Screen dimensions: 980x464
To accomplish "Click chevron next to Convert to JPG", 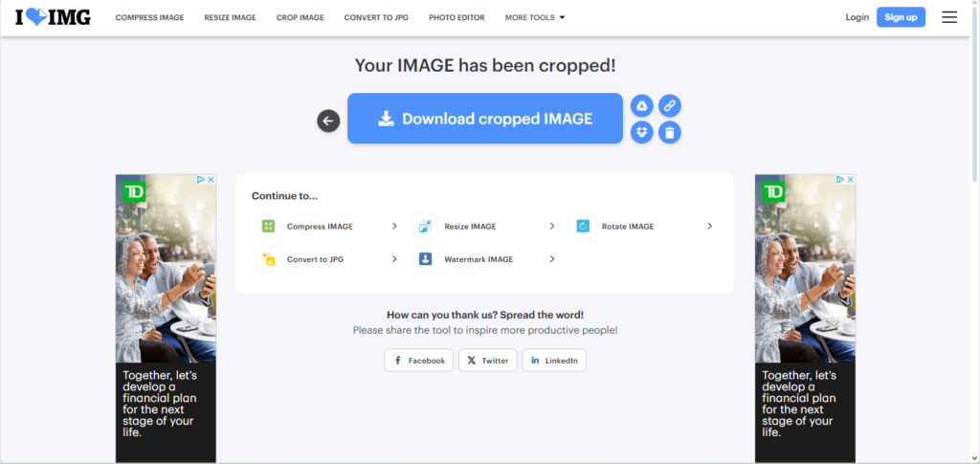I will click(x=394, y=259).
